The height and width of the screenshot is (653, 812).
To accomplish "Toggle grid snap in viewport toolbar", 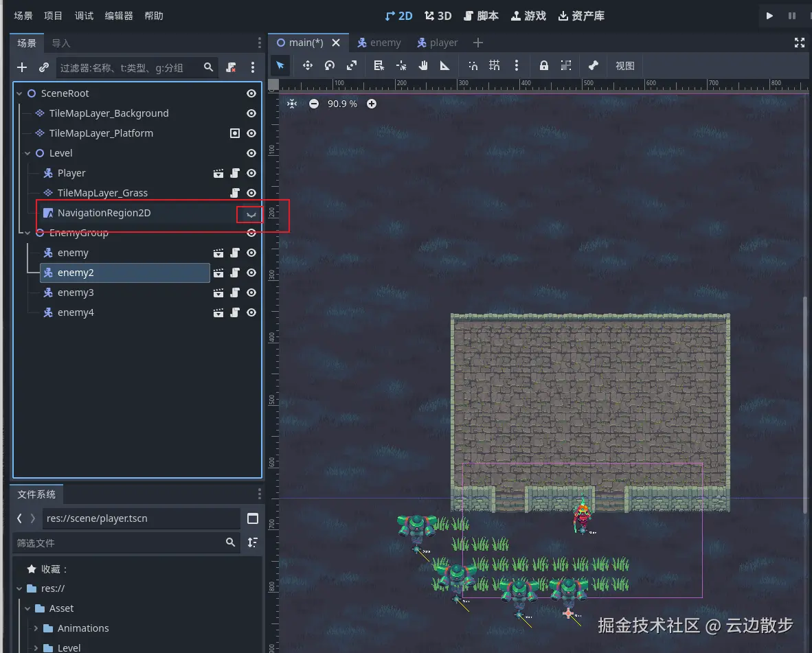I will pos(495,66).
